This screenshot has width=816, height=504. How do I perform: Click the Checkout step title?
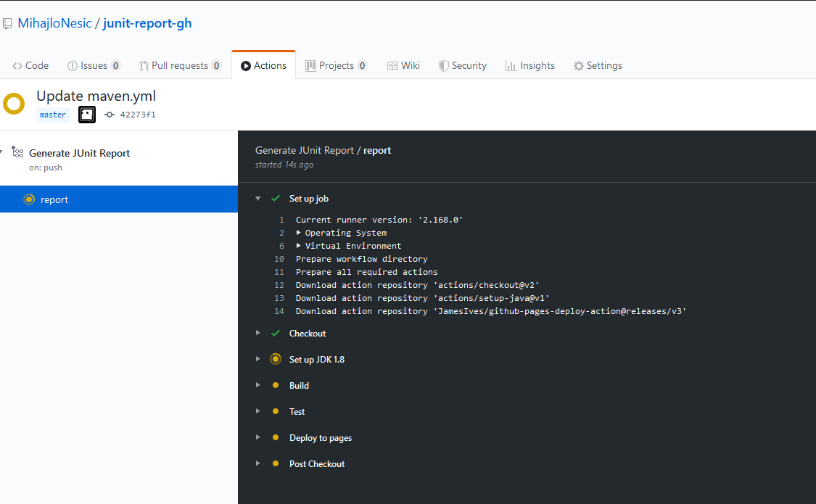click(x=308, y=334)
